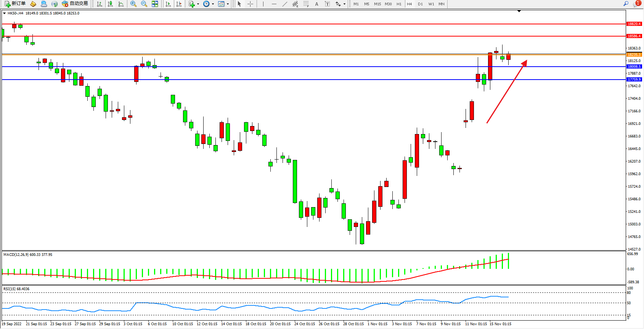Expand the arrows objects dropdown
Screen dimensions: 644x329
[x=344, y=4]
